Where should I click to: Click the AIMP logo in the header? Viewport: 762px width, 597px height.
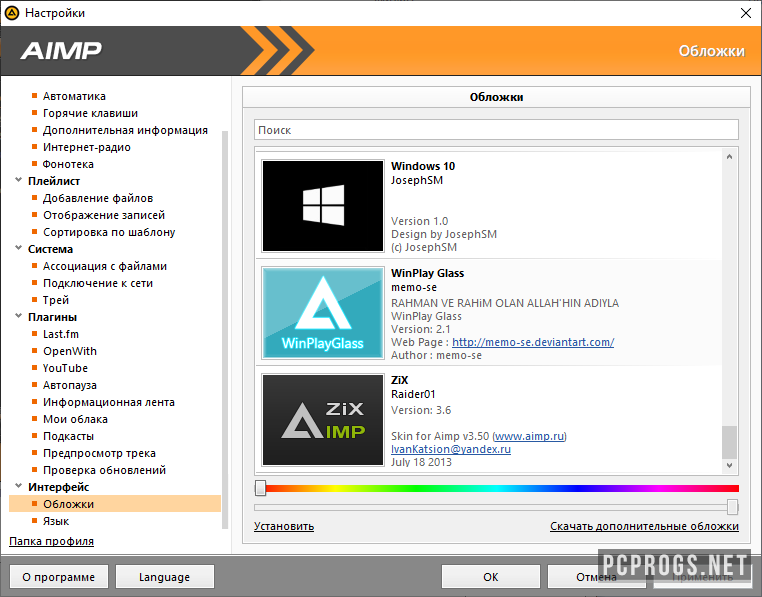click(61, 51)
